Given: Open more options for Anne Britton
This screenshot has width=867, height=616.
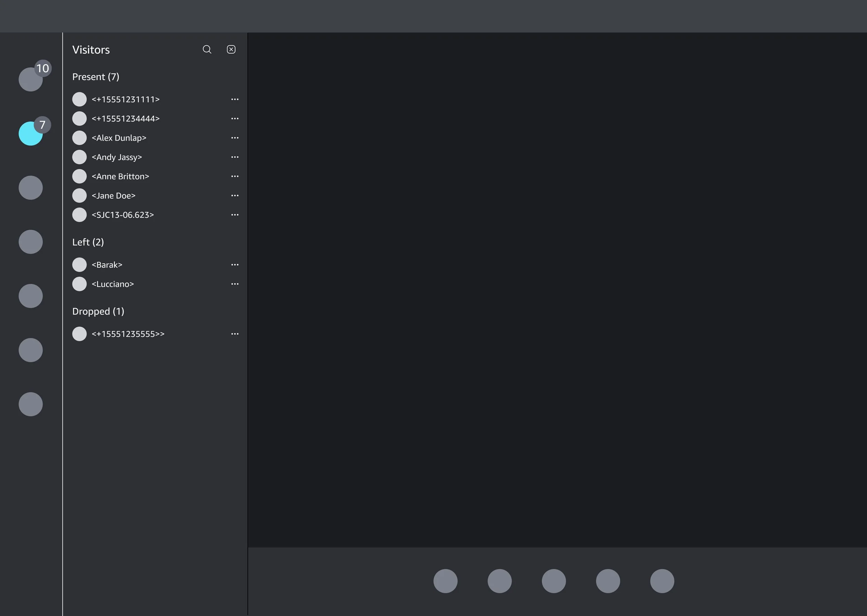Looking at the screenshot, I should point(235,176).
